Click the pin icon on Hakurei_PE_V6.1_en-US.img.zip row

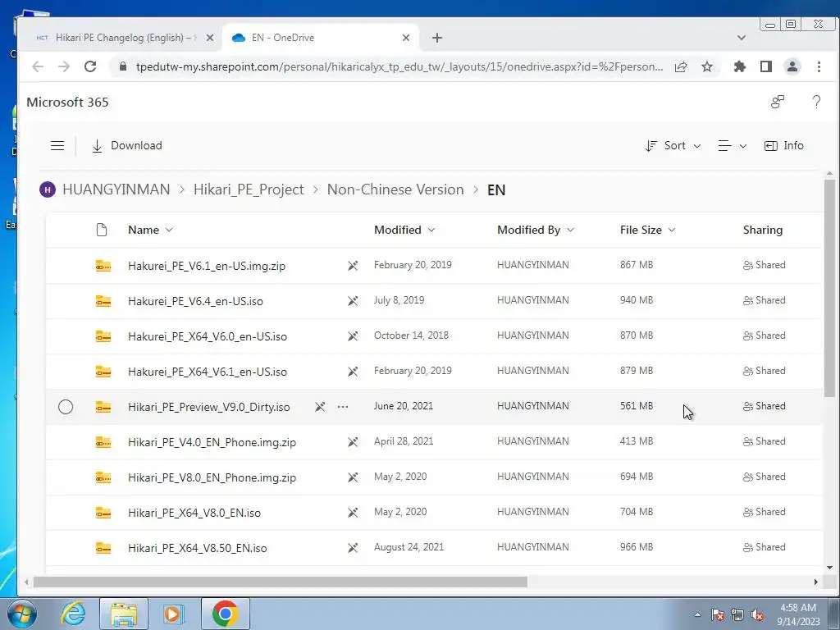353,266
